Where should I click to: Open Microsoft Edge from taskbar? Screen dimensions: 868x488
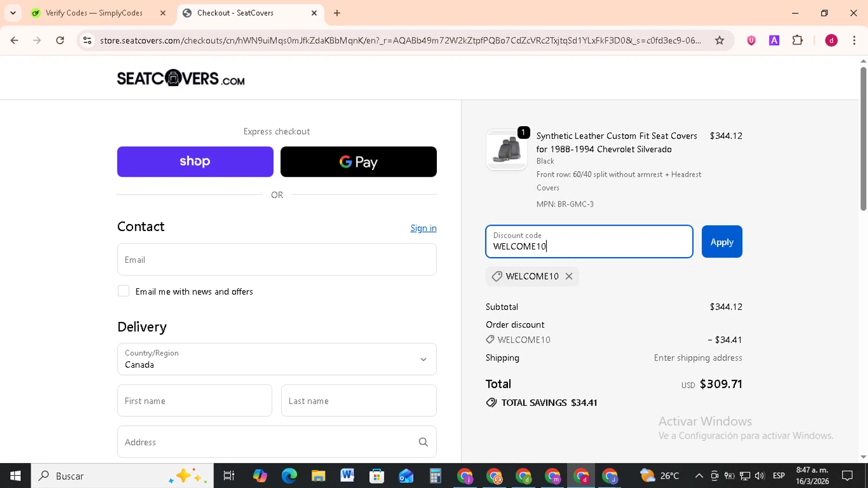pyautogui.click(x=289, y=476)
